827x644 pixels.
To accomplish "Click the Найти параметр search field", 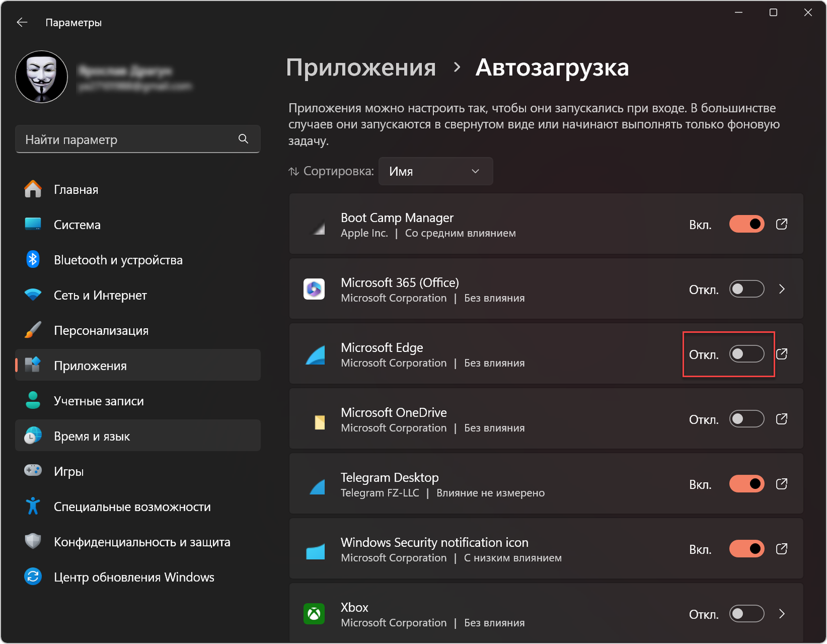I will click(x=137, y=139).
